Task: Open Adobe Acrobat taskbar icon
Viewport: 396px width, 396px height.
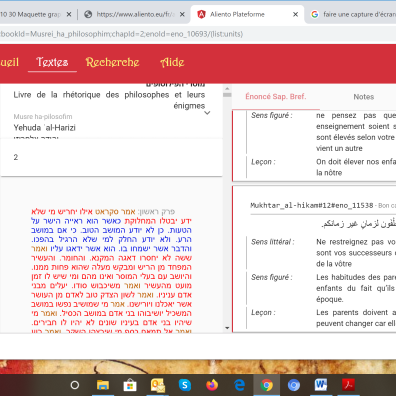Action: click(x=348, y=385)
